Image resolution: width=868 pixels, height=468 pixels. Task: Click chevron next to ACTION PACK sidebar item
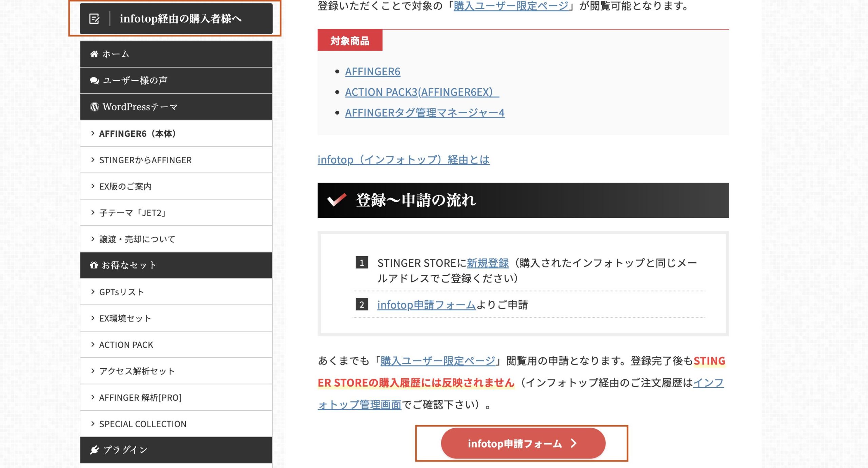(93, 344)
